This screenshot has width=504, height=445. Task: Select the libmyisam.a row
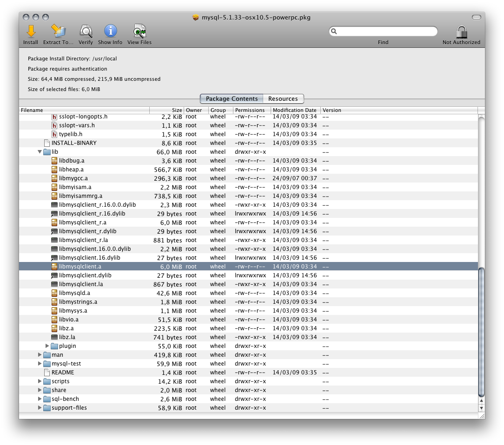tap(248, 187)
